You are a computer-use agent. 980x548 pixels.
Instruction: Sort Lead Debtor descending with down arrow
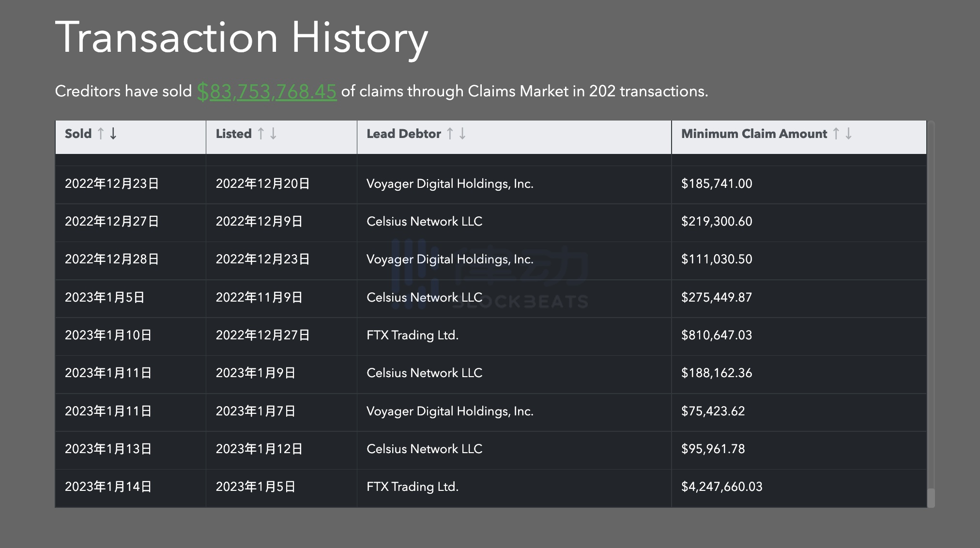point(463,134)
